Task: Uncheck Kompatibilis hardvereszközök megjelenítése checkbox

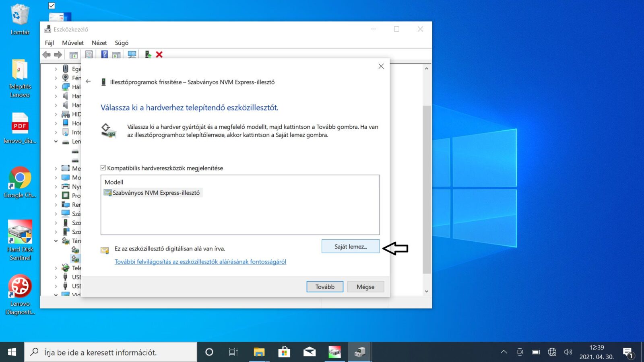Action: (x=103, y=168)
